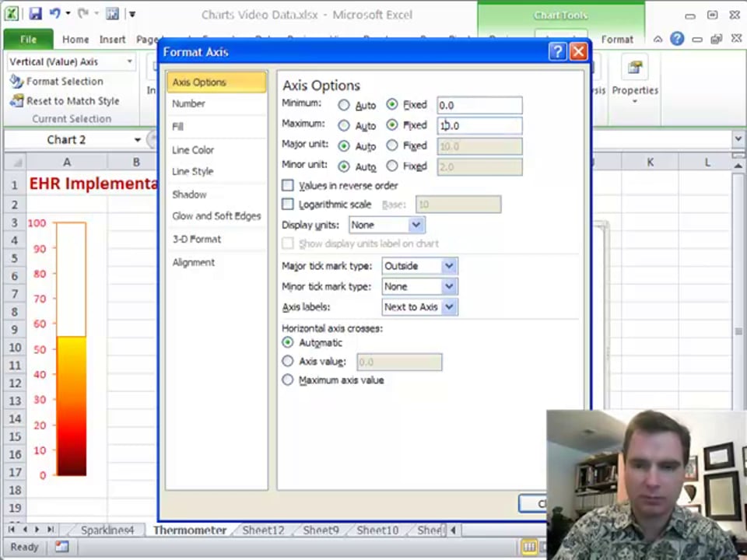Image resolution: width=747 pixels, height=560 pixels.
Task: Select column A header
Action: (67, 163)
